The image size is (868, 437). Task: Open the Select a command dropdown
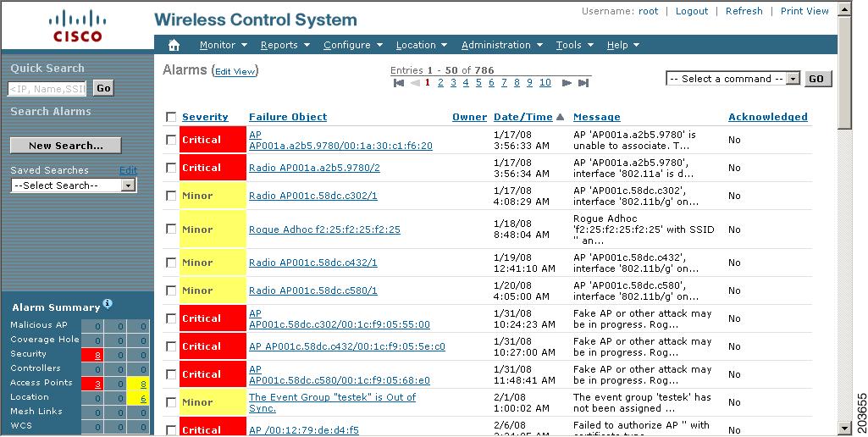(733, 79)
